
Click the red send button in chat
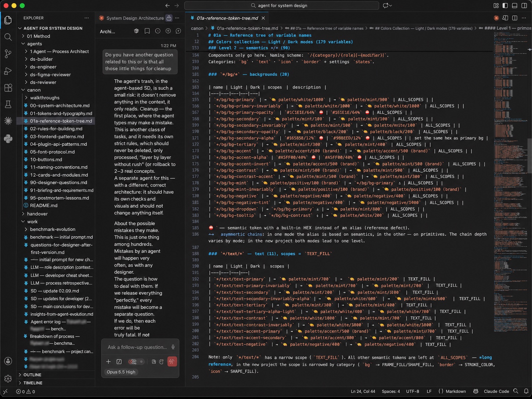coord(172,362)
